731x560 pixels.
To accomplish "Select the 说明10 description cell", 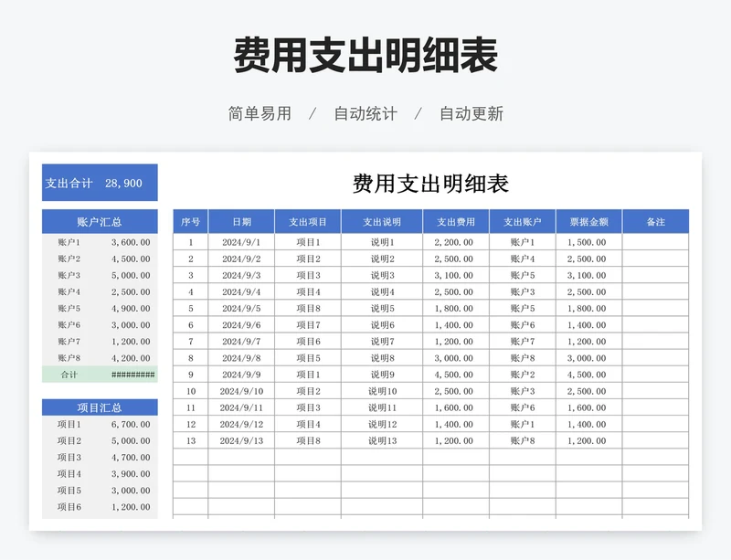I will (382, 391).
